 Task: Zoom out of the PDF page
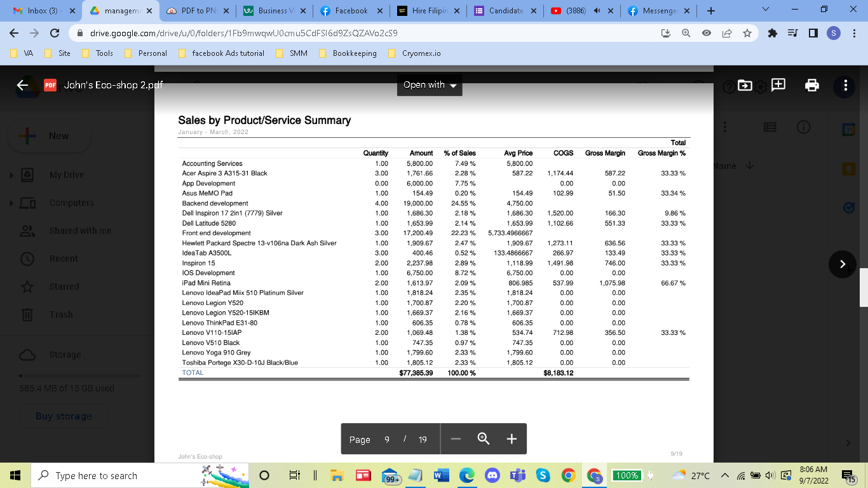tap(455, 439)
